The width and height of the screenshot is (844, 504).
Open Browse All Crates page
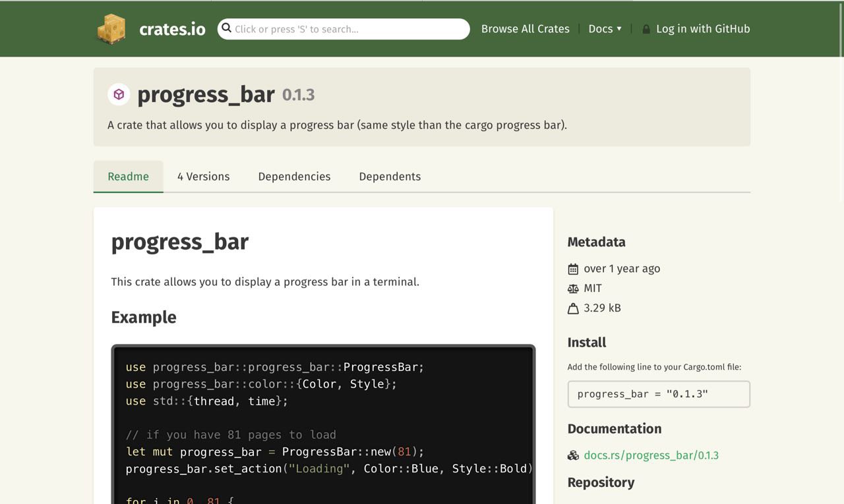(x=526, y=29)
